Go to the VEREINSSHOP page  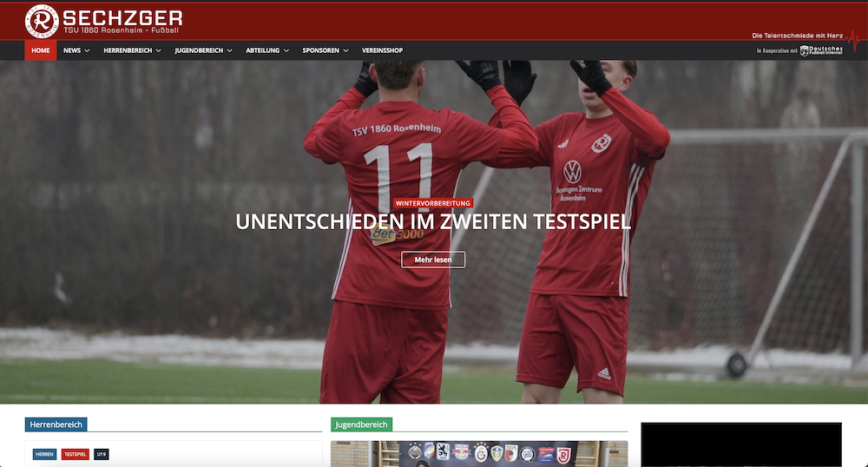click(383, 50)
